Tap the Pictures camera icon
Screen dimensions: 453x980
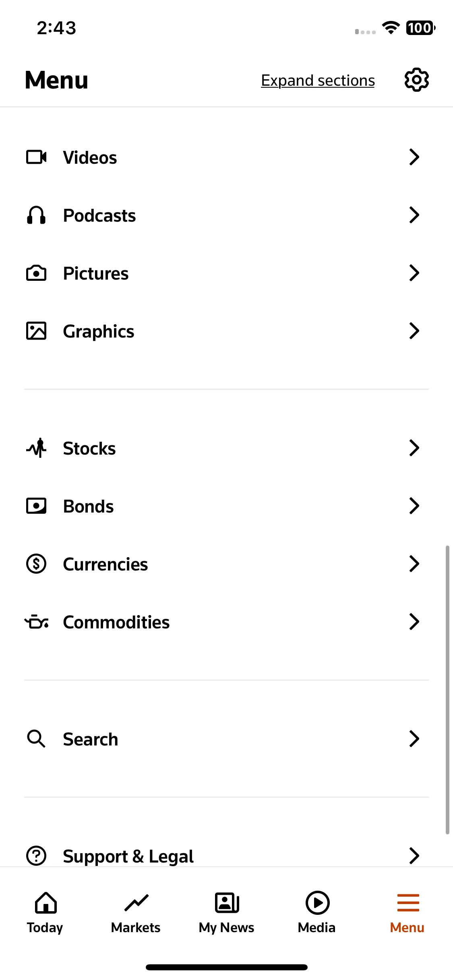click(x=36, y=273)
